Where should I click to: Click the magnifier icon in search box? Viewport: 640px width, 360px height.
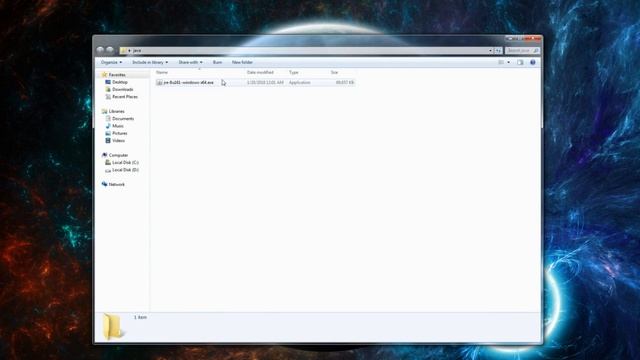536,51
